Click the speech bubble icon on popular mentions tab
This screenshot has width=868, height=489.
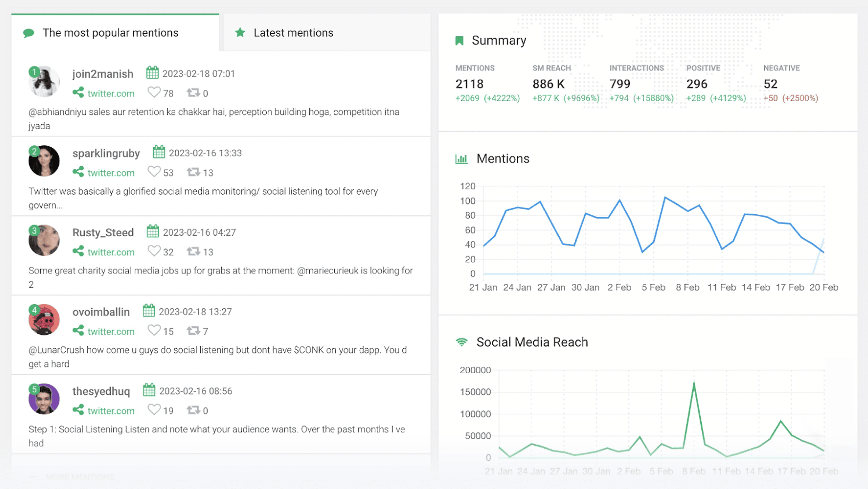pos(28,33)
